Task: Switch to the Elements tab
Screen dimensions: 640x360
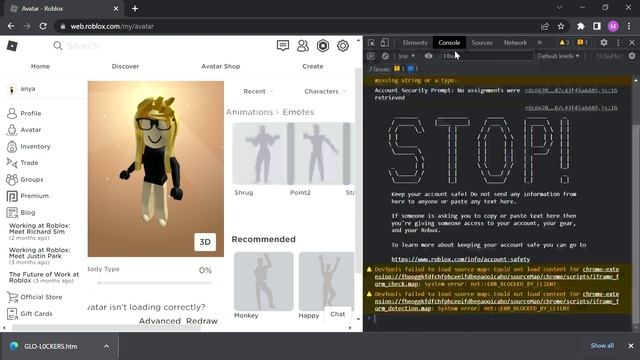Action: click(x=415, y=42)
